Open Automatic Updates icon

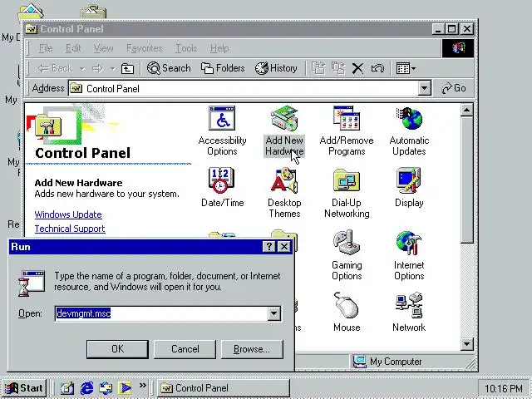coord(409,131)
